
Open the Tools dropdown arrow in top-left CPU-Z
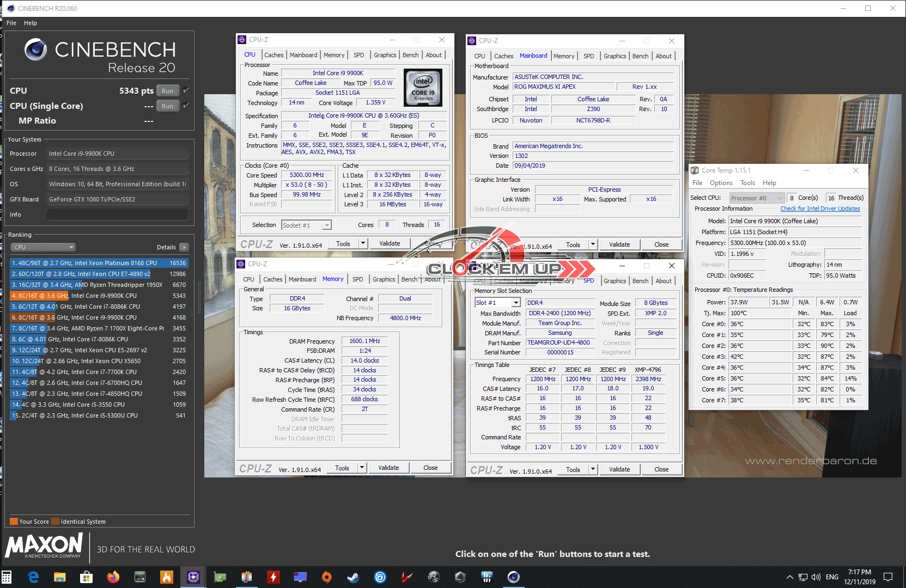(x=363, y=243)
